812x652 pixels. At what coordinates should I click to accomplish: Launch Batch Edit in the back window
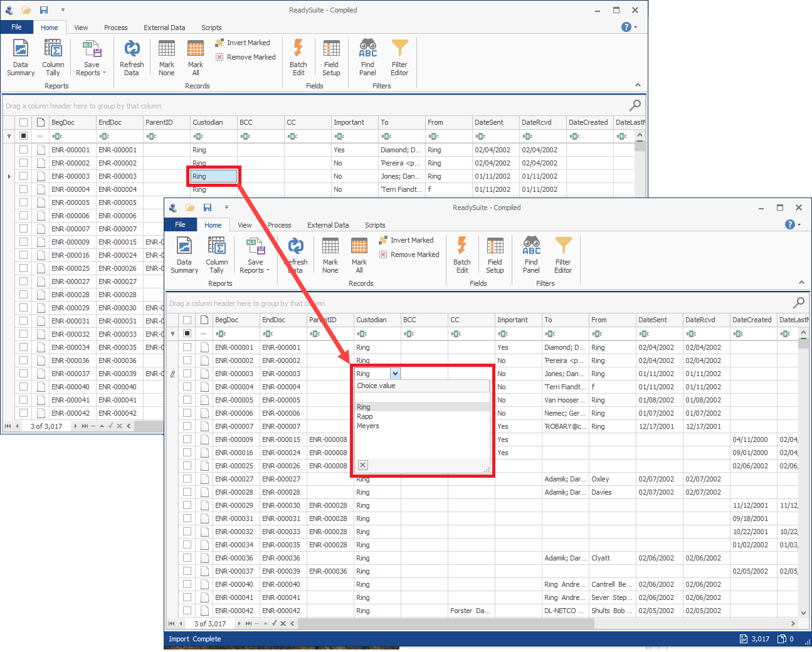(x=298, y=58)
